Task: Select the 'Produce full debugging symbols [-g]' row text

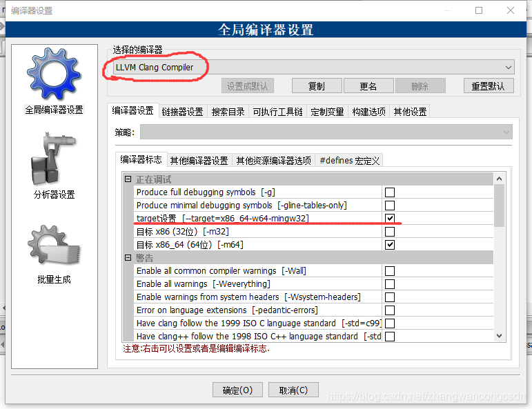Action: [x=206, y=192]
